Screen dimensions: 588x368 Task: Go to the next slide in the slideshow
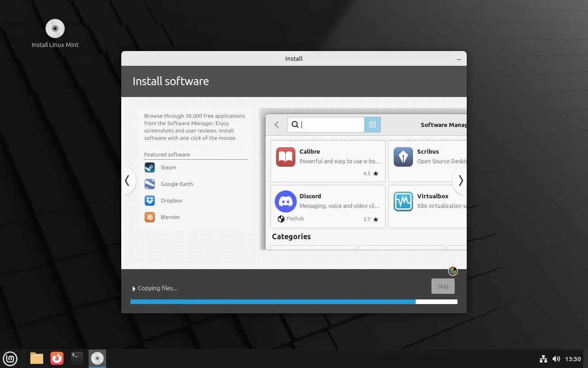[x=460, y=181]
